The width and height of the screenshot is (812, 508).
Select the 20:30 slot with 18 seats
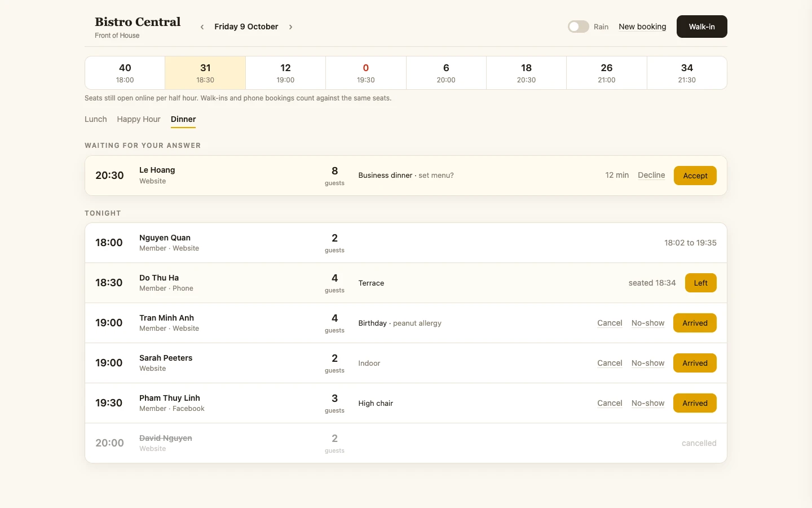point(526,73)
